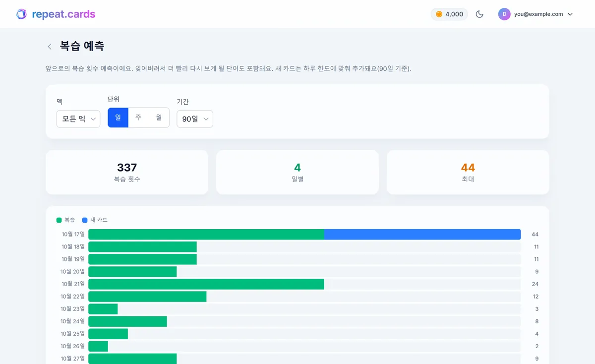
Task: Click the count 2 beside 10월 26일
Action: (x=536, y=346)
